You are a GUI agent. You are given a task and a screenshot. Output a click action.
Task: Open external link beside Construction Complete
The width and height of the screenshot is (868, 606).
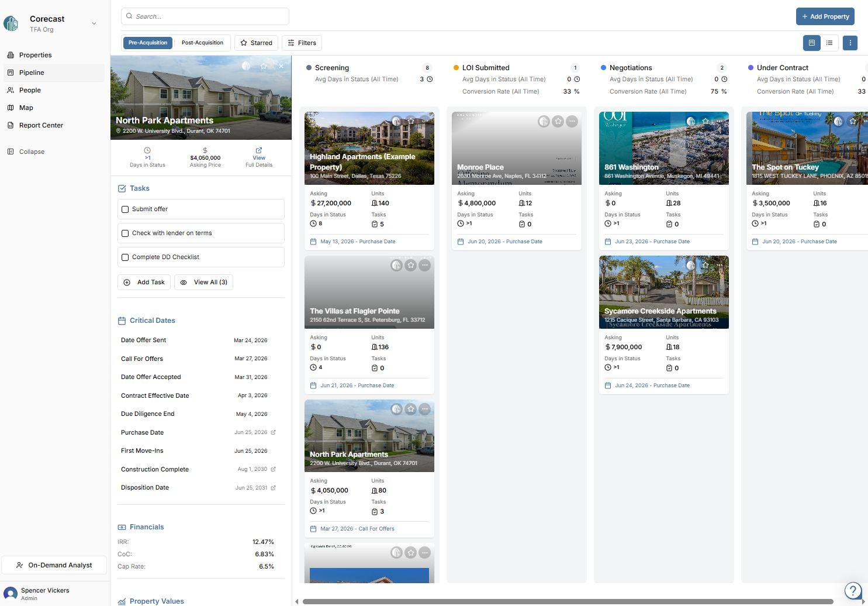(273, 469)
